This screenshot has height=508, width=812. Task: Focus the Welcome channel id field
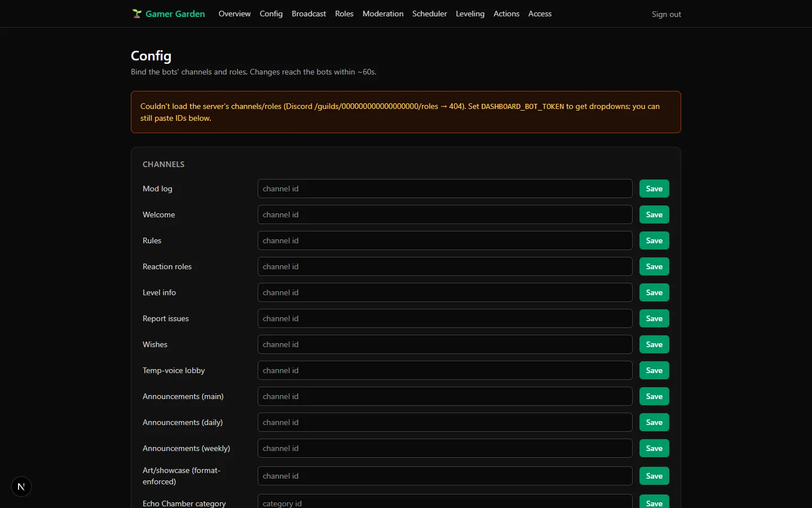click(445, 214)
